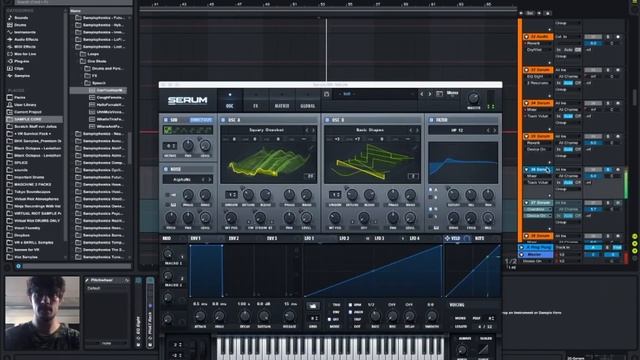Viewport: 640px width, 360px height.
Task: Click the MONO voicing toggle
Action: point(460,318)
